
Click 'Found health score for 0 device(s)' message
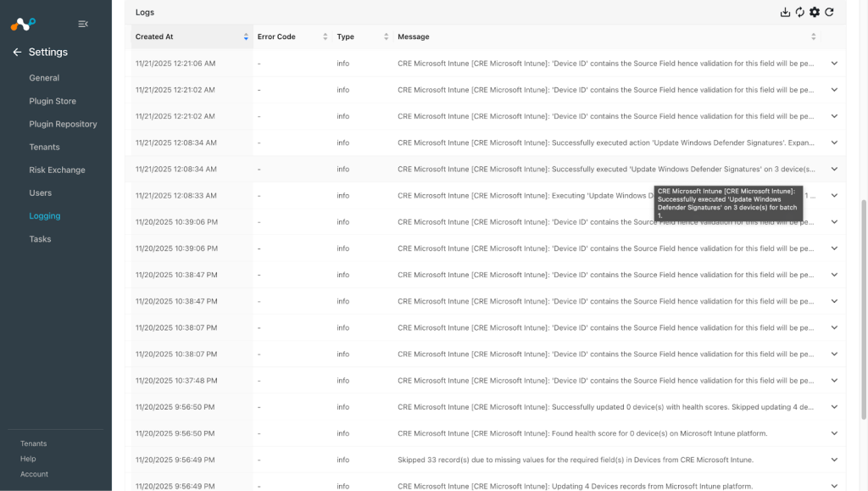582,433
